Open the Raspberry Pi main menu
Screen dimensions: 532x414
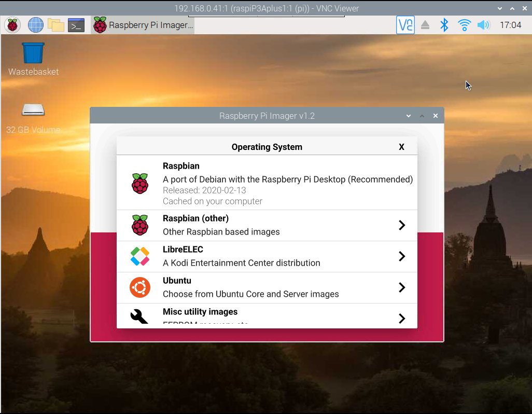coord(12,25)
